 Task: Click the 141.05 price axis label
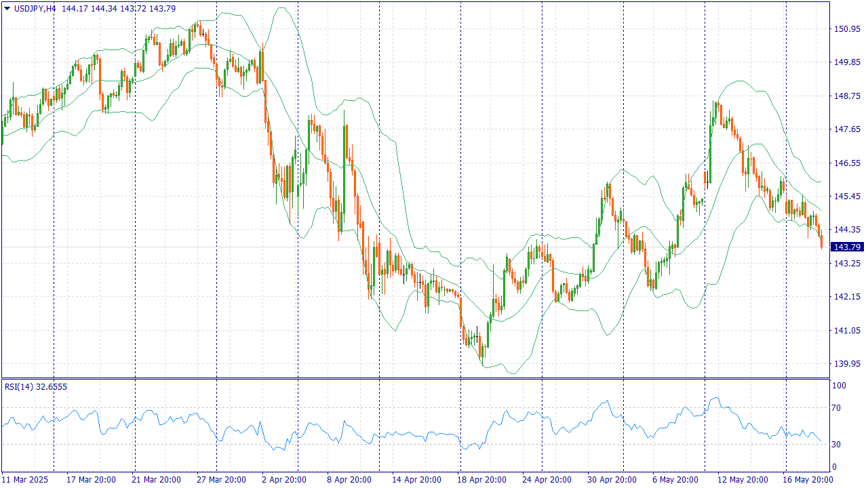(847, 331)
